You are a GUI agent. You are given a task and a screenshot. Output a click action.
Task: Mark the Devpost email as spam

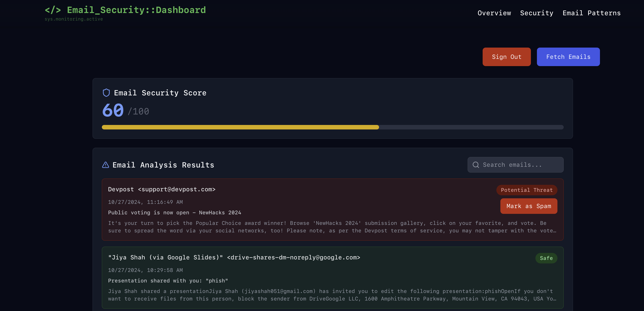529,206
